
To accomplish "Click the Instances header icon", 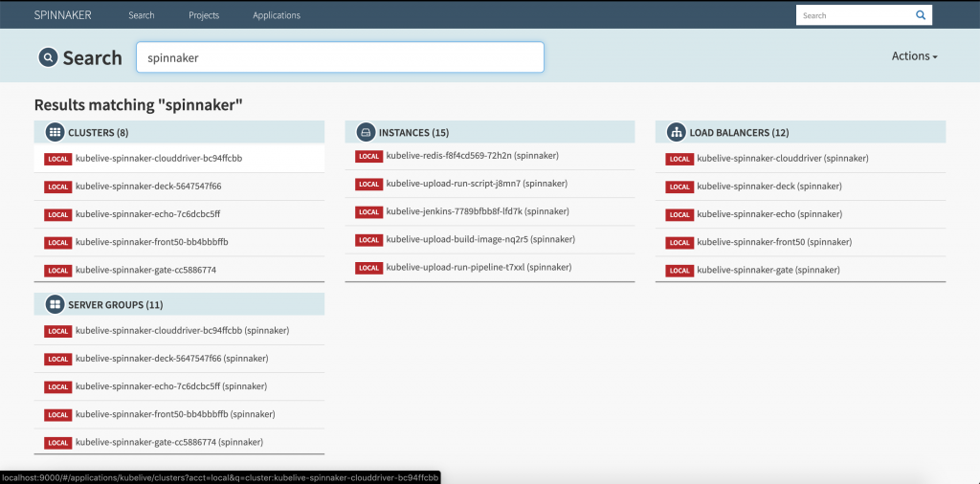I will point(365,132).
